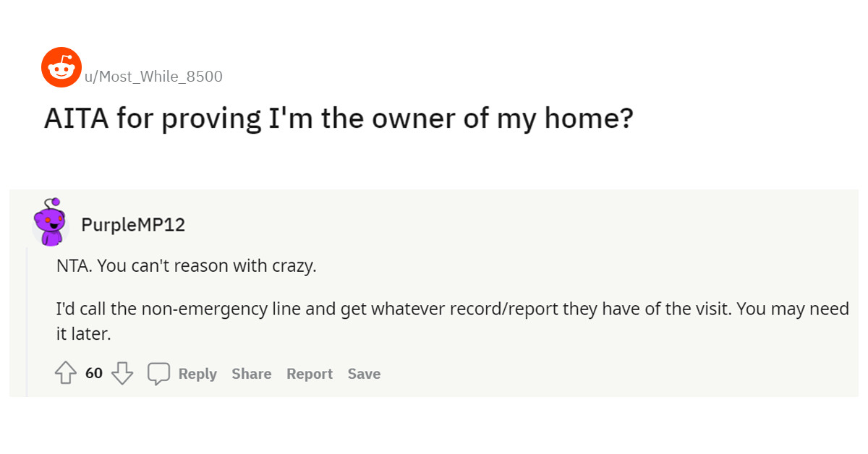
Task: Reply to PurpleMP12's comment
Action: [197, 374]
